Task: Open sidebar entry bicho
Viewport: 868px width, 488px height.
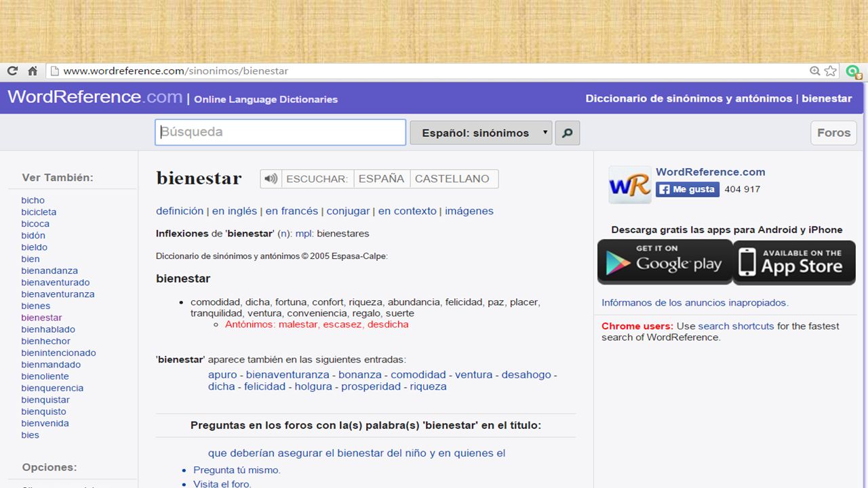Action: 33,201
